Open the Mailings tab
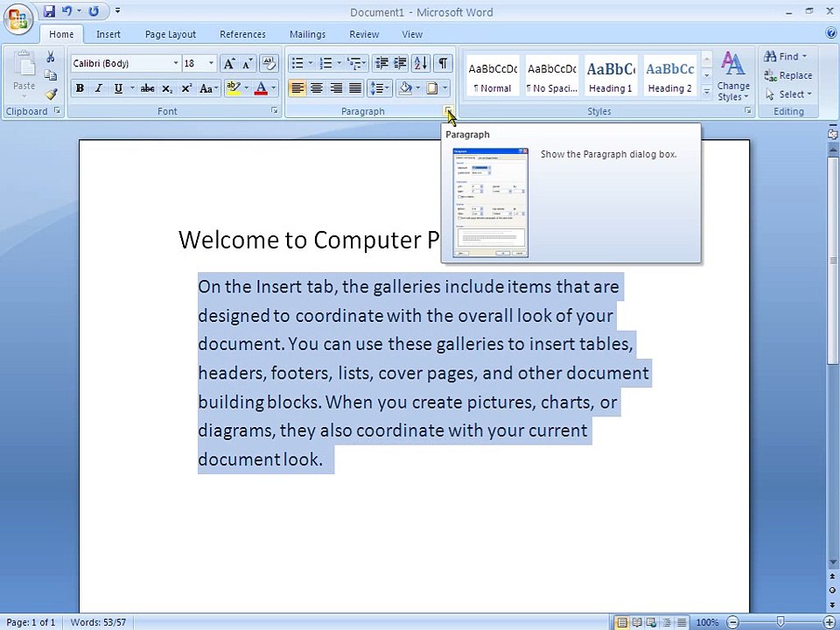The image size is (840, 630). [307, 34]
